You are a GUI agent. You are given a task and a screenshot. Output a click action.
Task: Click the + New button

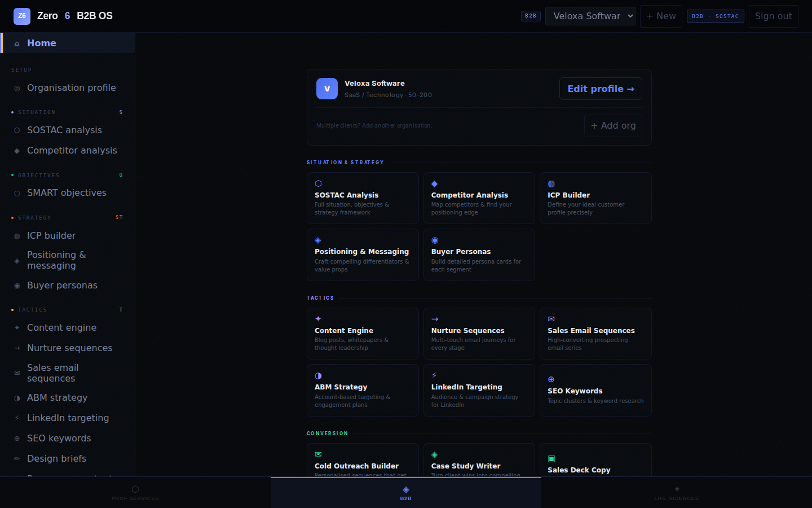click(661, 16)
